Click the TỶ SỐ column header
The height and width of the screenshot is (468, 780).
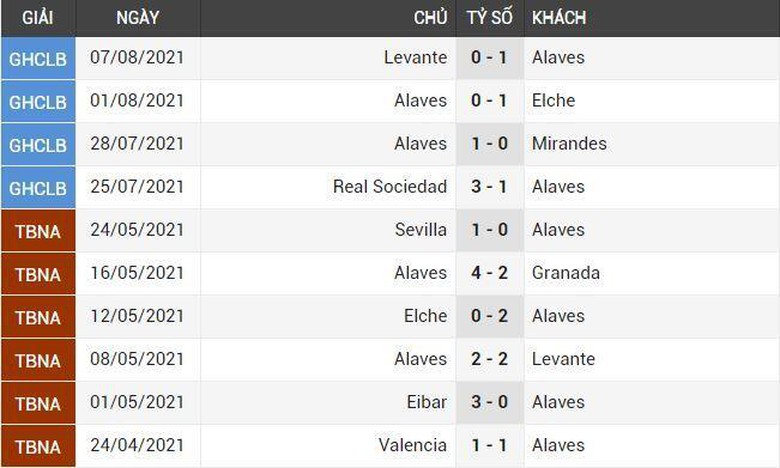pyautogui.click(x=490, y=18)
